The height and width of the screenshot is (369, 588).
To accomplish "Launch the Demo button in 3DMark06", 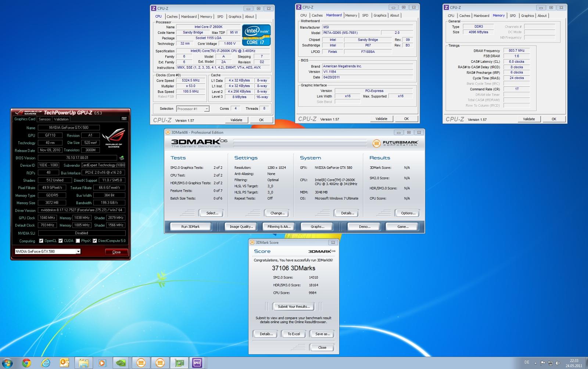I will click(x=365, y=227).
